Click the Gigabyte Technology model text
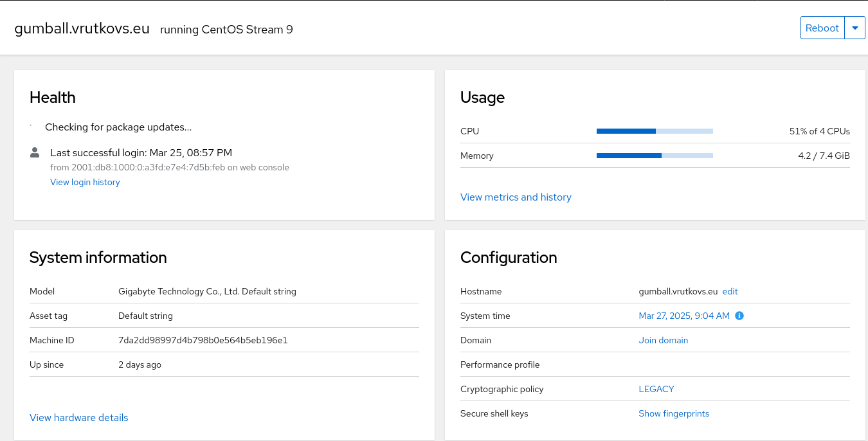868x441 pixels. (x=207, y=291)
